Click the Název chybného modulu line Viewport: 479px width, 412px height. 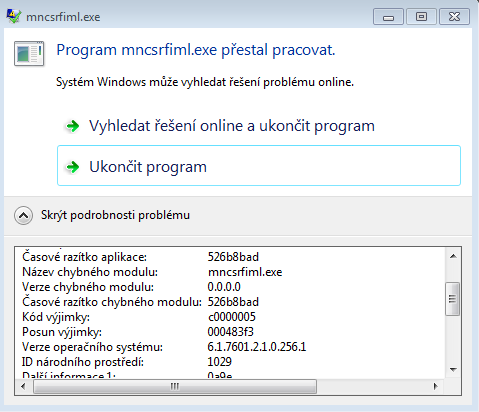152,272
